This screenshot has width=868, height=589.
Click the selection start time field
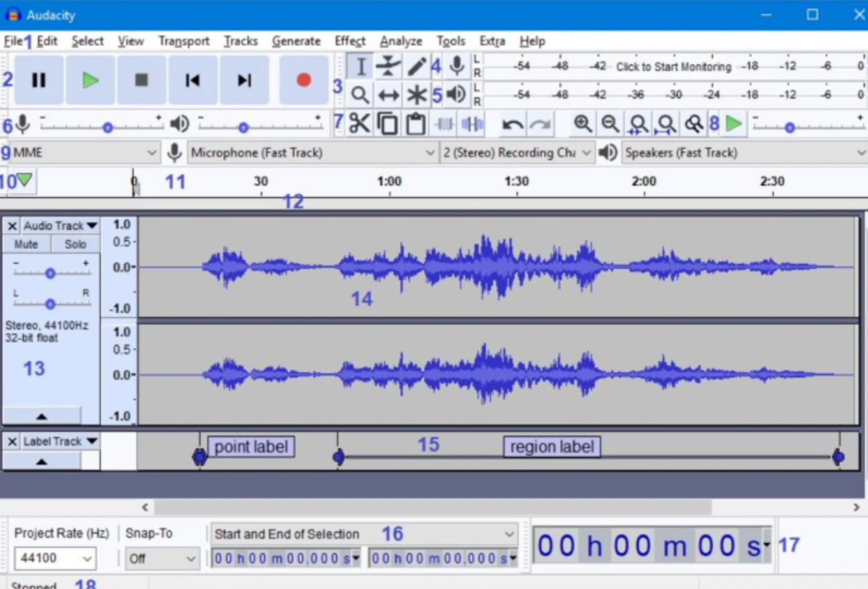(x=286, y=558)
